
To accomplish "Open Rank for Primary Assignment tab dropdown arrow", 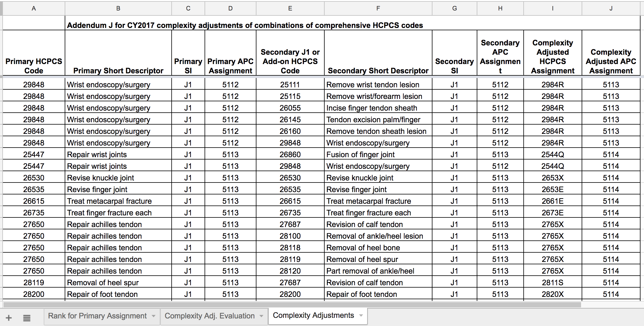I will click(154, 316).
